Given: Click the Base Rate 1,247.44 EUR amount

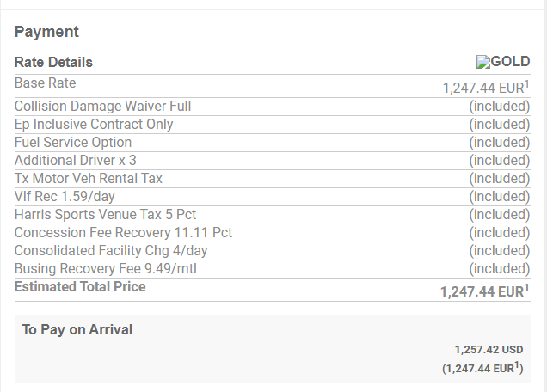Looking at the screenshot, I should point(485,88).
